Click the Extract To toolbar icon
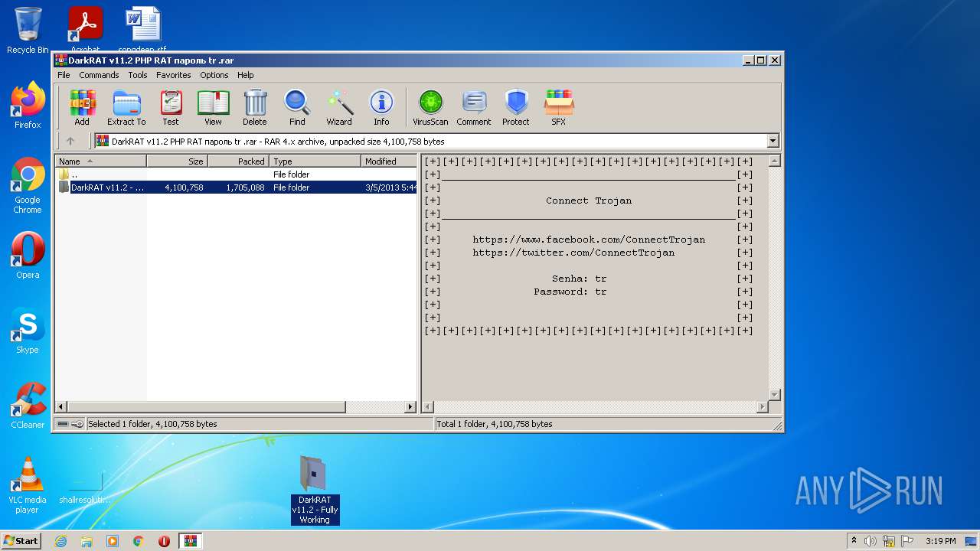980x551 pixels. coord(126,108)
